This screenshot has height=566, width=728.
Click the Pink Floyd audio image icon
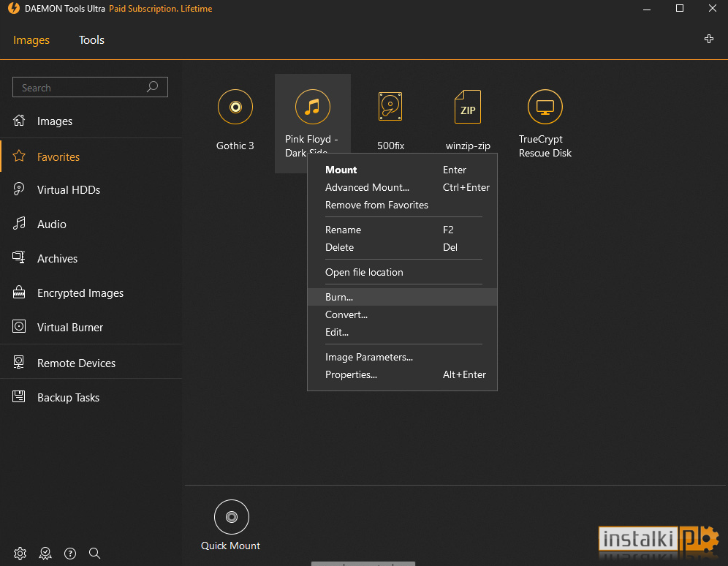[x=312, y=107]
